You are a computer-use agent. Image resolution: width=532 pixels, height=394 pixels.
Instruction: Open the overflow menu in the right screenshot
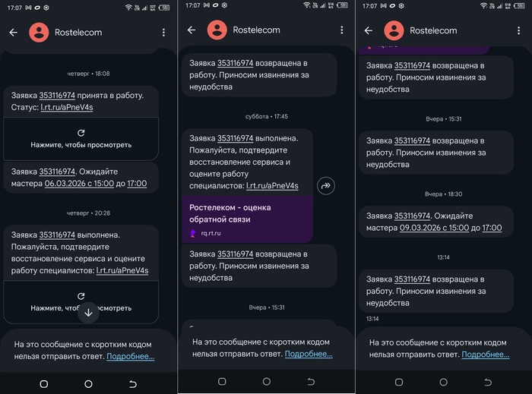coord(518,30)
